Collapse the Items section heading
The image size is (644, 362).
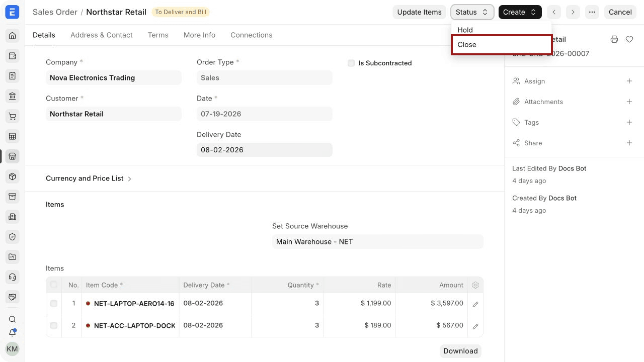(55, 205)
